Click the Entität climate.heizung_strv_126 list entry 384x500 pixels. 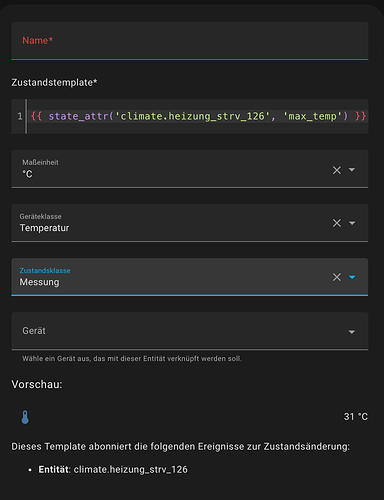113,469
